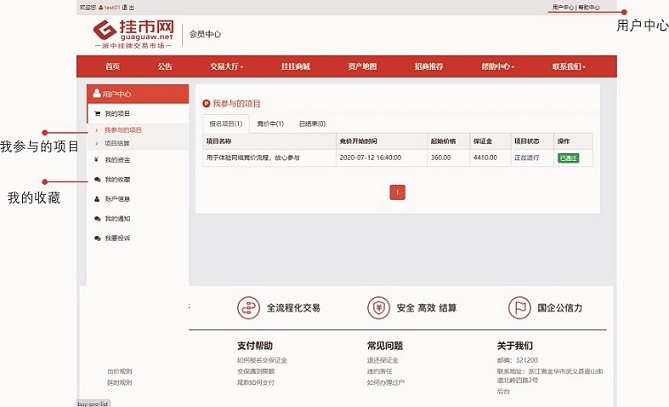Image resolution: width=669 pixels, height=407 pixels.
Task: Click project name 用于体验网络竞价流程，放心参与
Action: (253, 158)
